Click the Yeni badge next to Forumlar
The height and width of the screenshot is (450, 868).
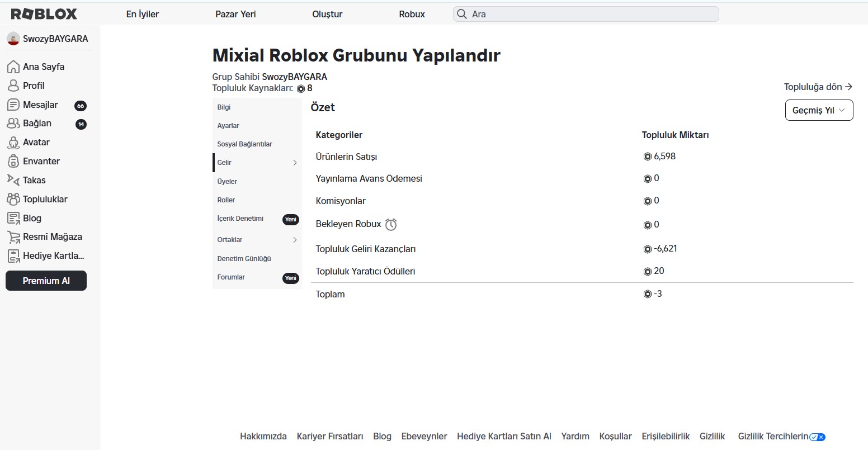tap(291, 278)
